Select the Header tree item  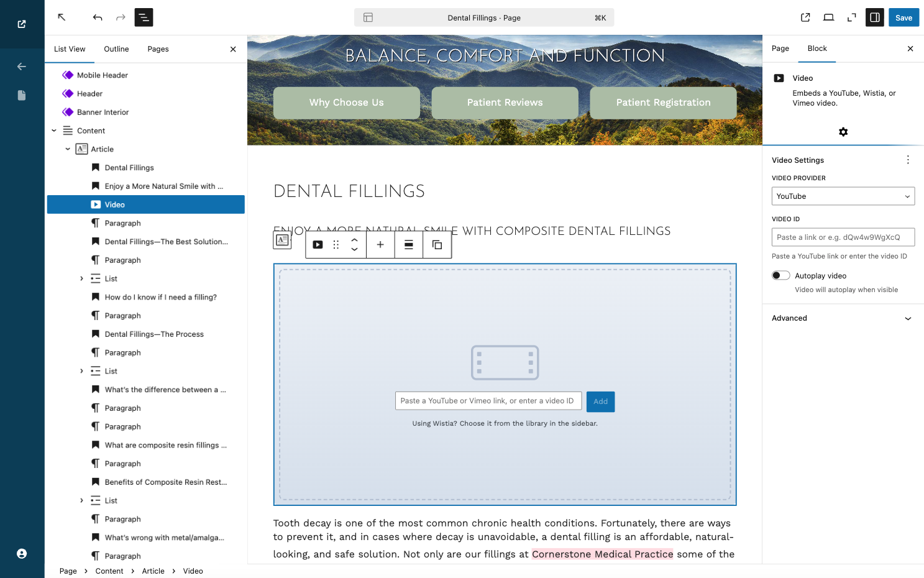[146, 94]
